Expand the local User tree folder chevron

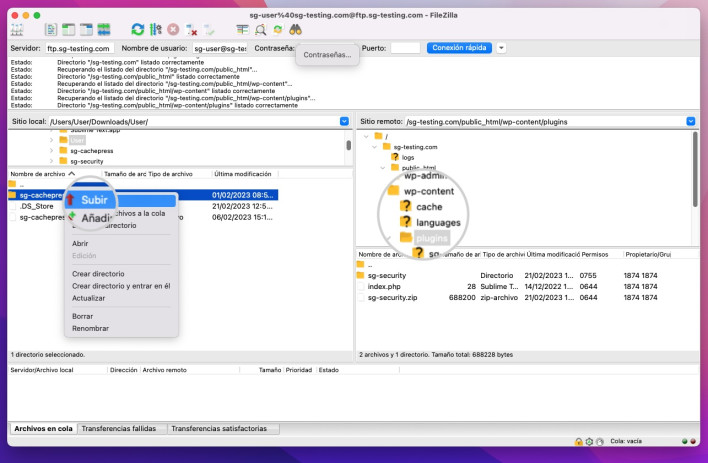[51, 140]
